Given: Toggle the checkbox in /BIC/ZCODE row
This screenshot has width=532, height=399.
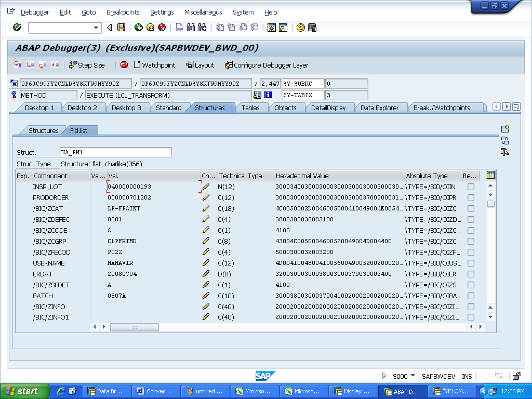Looking at the screenshot, I should point(471,230).
